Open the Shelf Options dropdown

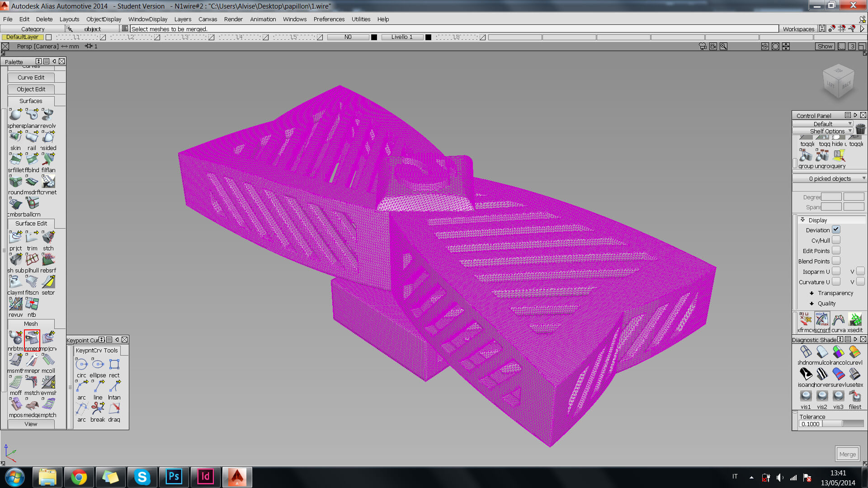[x=823, y=131]
